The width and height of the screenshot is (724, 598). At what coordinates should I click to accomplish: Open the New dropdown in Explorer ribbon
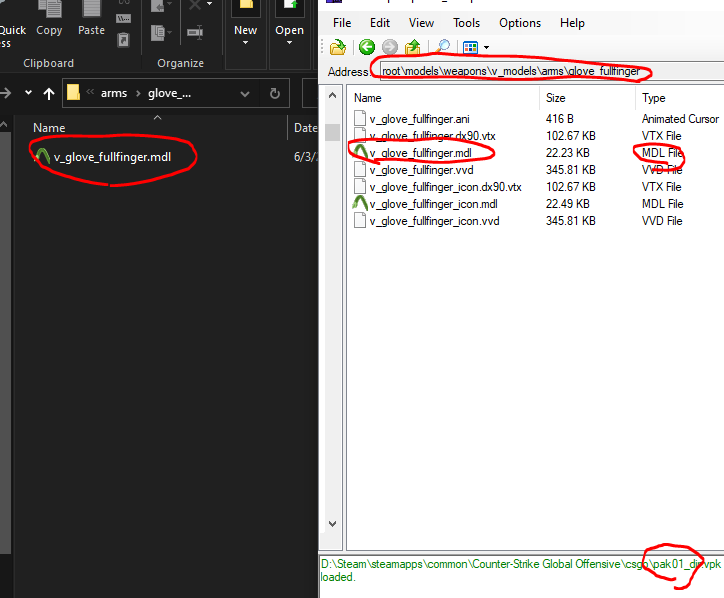coord(245,35)
